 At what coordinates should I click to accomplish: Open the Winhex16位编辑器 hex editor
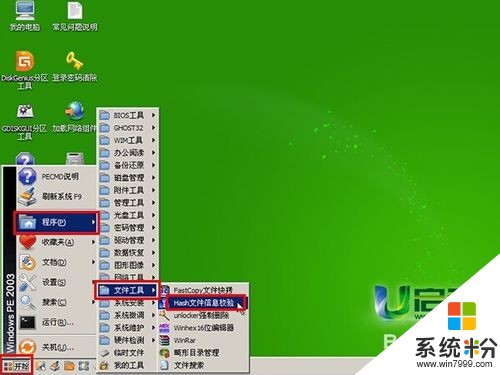204,328
